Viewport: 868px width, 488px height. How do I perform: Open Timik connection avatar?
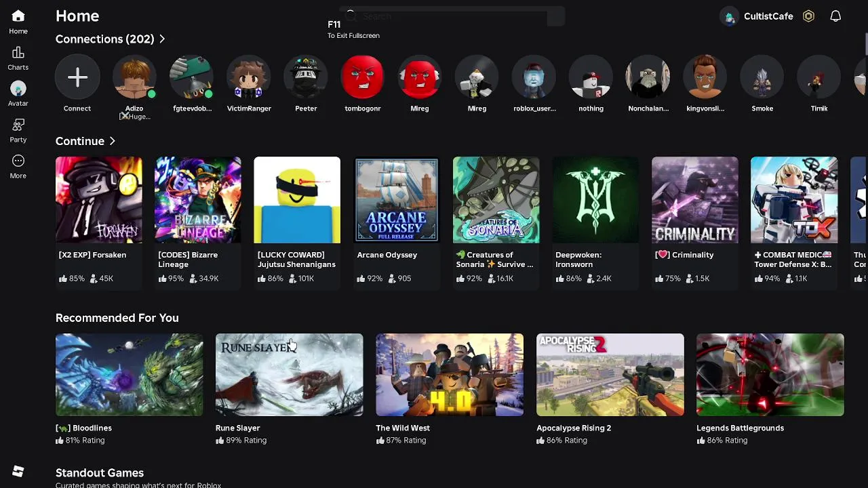point(819,77)
